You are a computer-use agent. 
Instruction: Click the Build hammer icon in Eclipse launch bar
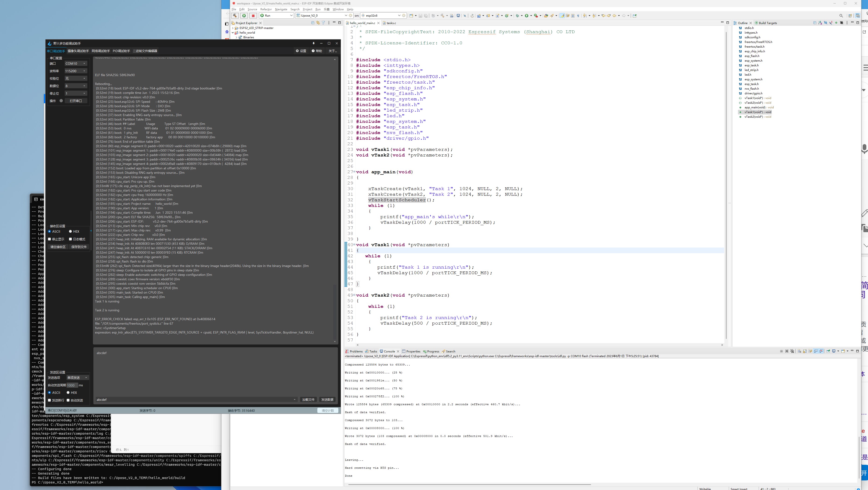coord(235,15)
